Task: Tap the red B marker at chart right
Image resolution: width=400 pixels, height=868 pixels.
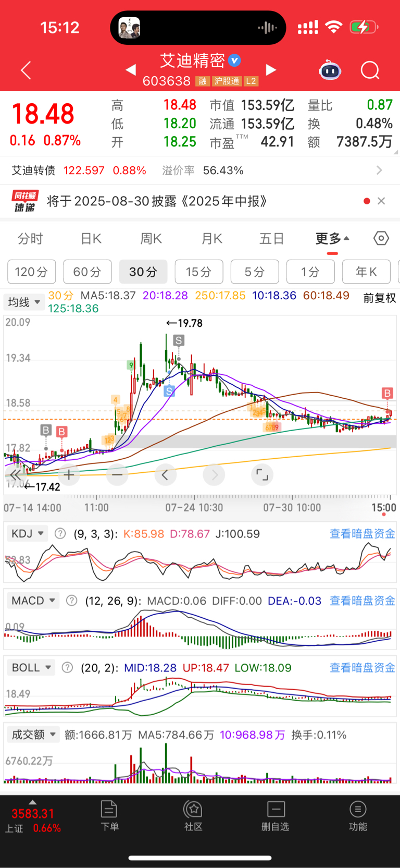Action: click(x=387, y=393)
